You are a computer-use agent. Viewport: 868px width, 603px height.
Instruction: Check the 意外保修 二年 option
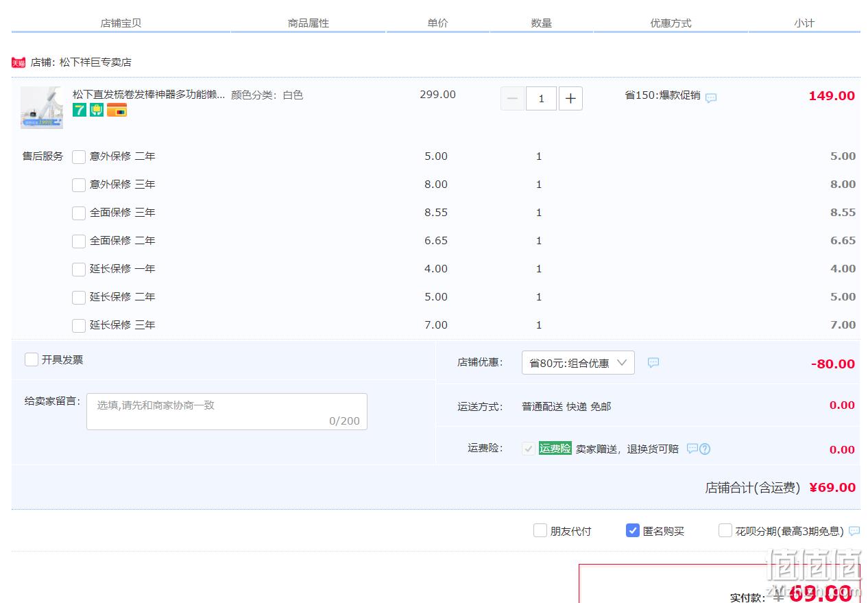pyautogui.click(x=79, y=156)
